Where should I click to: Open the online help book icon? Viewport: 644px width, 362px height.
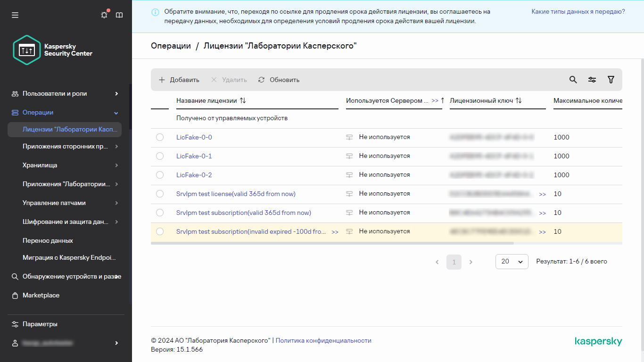119,15
